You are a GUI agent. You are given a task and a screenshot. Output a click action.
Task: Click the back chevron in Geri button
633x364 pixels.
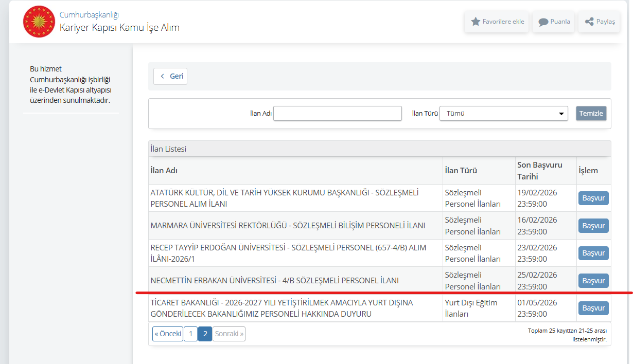[x=163, y=76]
